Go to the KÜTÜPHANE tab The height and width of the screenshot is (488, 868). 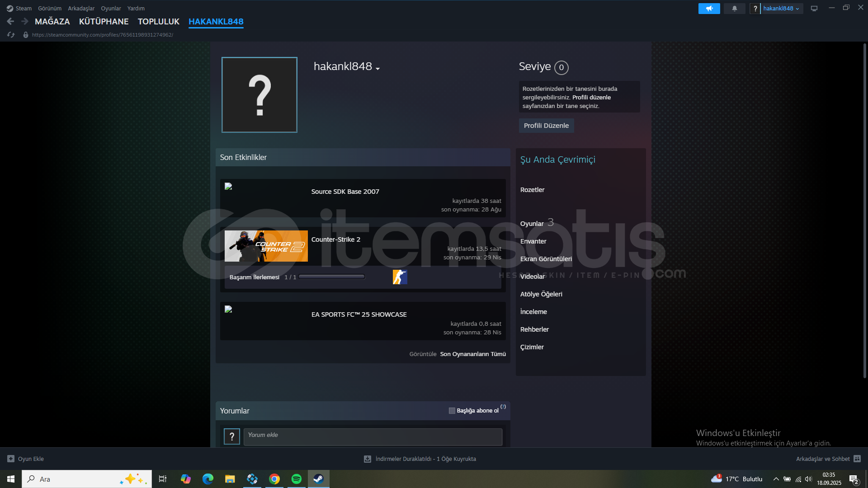click(104, 22)
